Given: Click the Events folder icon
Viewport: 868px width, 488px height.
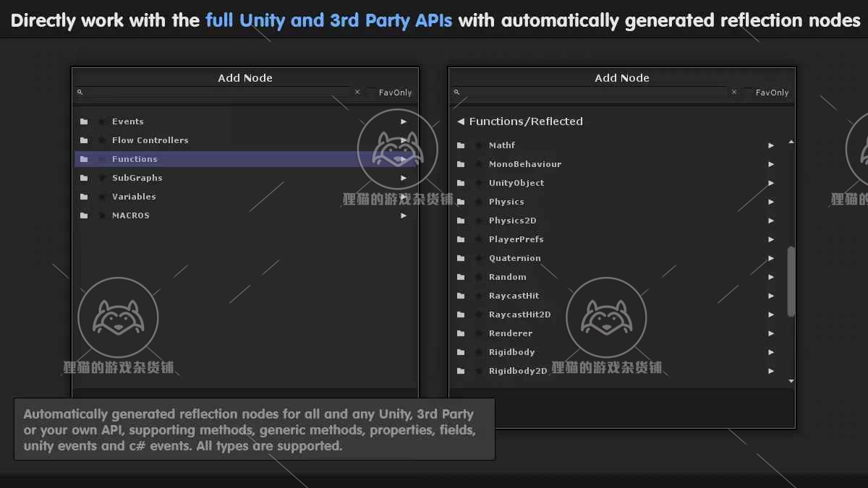Looking at the screenshot, I should click(84, 121).
